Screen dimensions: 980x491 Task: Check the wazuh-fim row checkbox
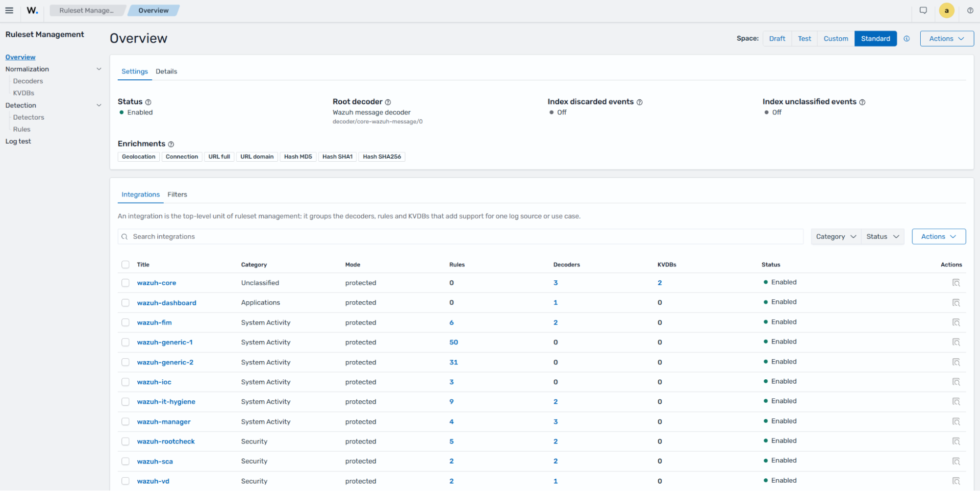[126, 322]
